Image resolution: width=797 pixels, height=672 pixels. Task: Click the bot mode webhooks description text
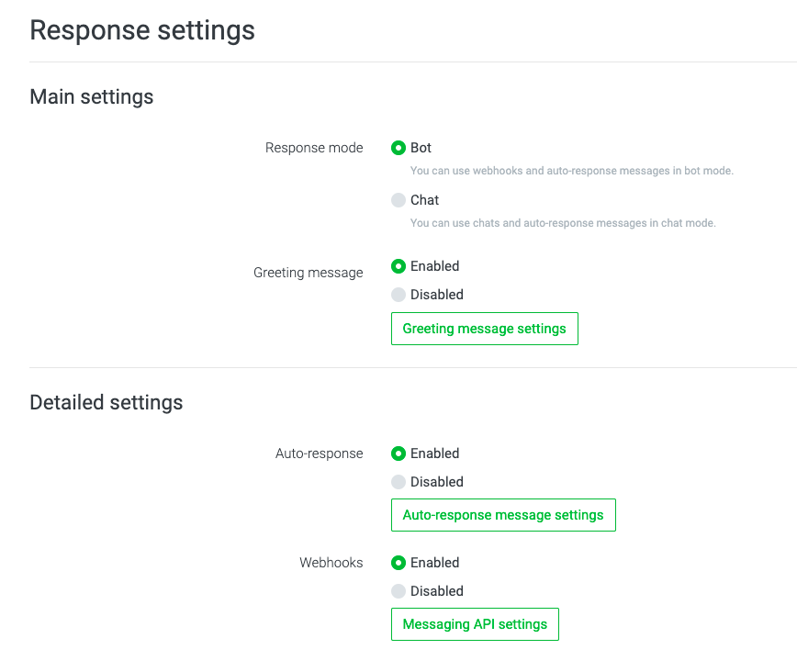click(571, 171)
